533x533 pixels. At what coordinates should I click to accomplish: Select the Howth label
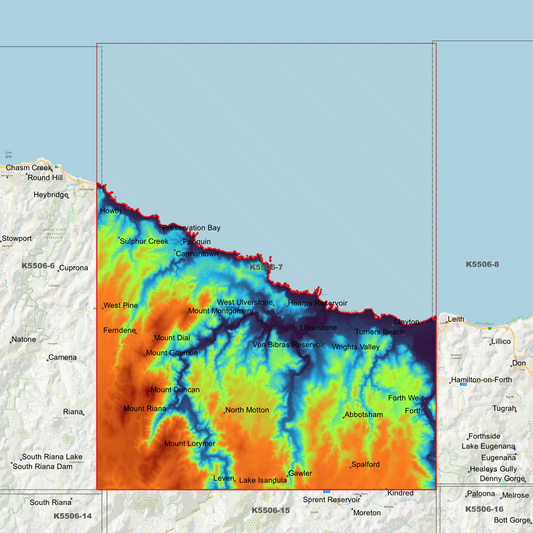[x=110, y=210]
